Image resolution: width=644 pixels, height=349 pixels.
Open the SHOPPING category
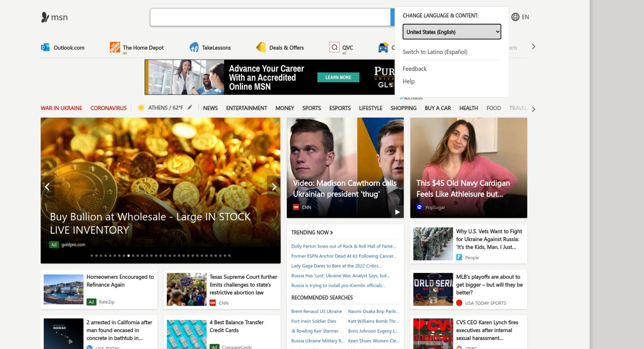[404, 108]
